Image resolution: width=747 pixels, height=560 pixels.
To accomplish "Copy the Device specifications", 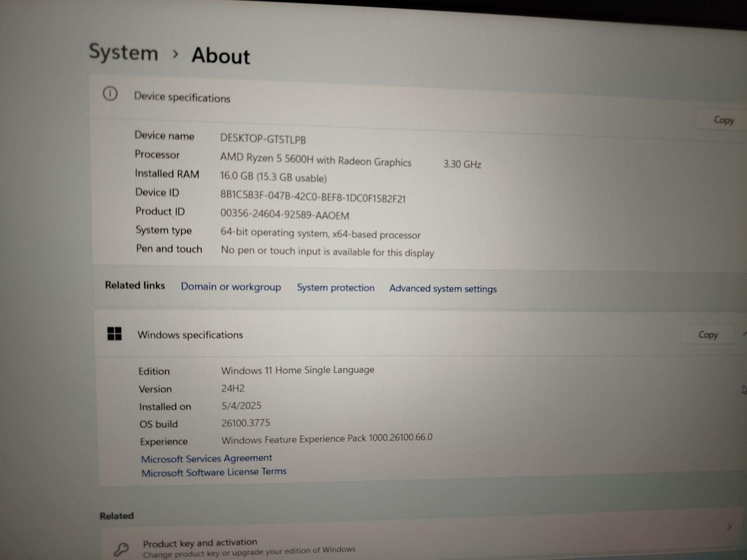I will point(723,120).
